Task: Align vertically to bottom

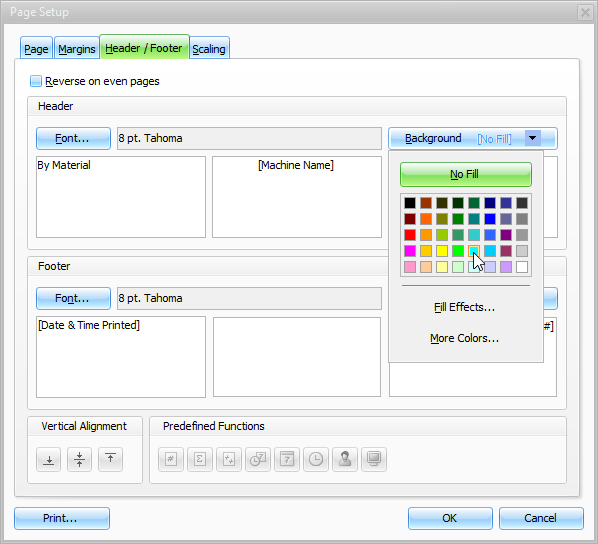Action: [x=48, y=459]
